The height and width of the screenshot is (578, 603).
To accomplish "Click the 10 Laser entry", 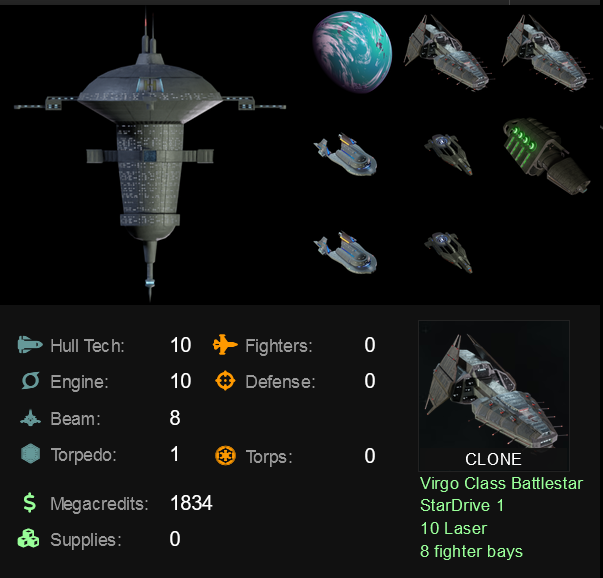I will tap(454, 528).
